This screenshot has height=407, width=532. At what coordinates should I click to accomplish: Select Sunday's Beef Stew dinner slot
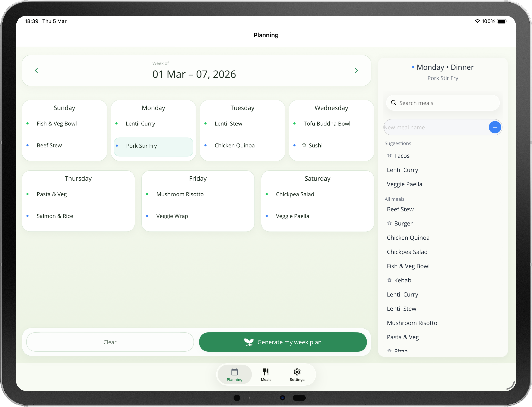coord(49,145)
